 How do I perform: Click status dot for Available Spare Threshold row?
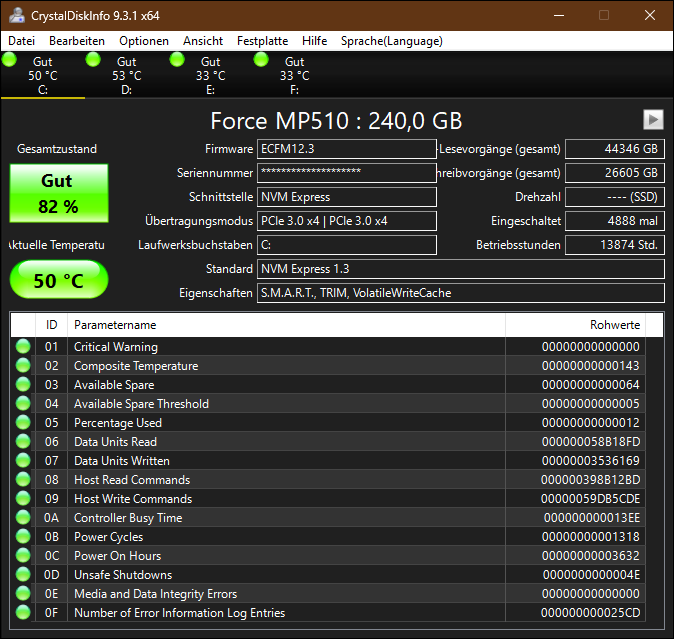click(23, 404)
